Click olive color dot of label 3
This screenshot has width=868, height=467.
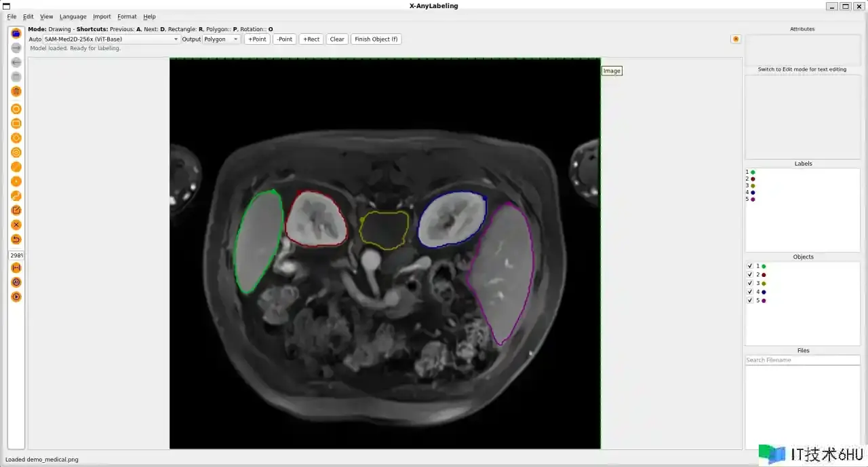pyautogui.click(x=753, y=186)
